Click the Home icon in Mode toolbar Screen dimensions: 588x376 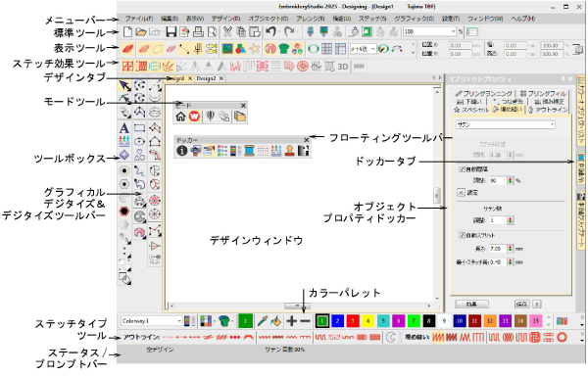180,117
